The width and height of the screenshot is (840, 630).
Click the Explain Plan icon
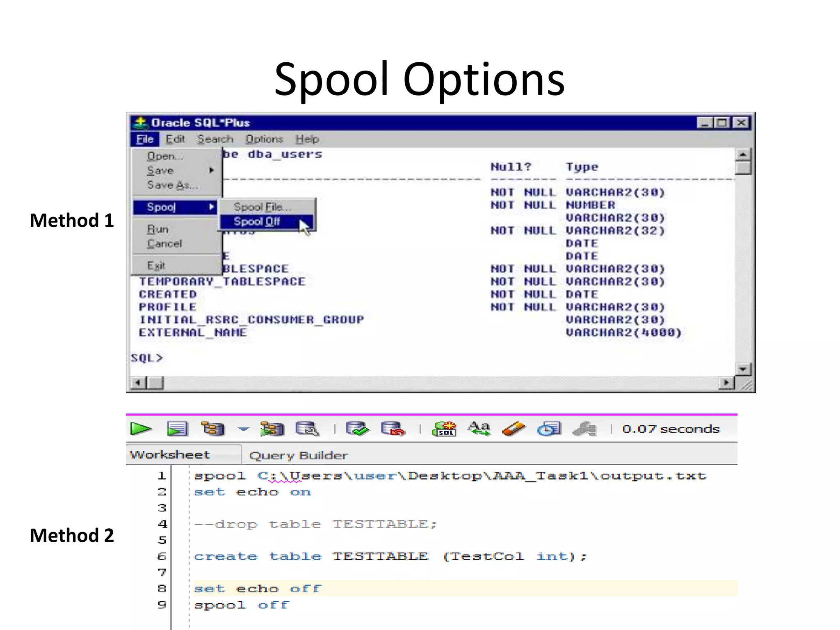tap(212, 429)
